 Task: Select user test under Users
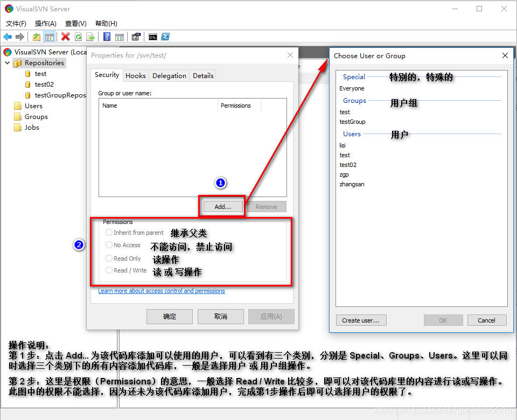(x=345, y=155)
